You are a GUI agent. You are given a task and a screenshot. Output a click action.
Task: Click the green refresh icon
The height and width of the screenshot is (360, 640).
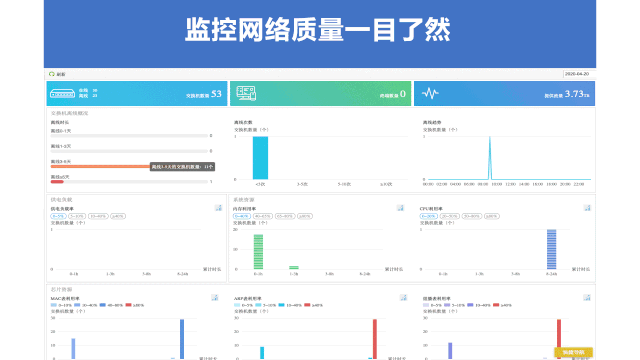tap(51, 74)
